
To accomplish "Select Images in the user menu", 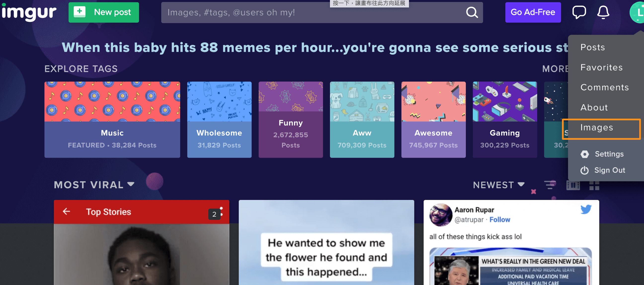I will pos(597,128).
